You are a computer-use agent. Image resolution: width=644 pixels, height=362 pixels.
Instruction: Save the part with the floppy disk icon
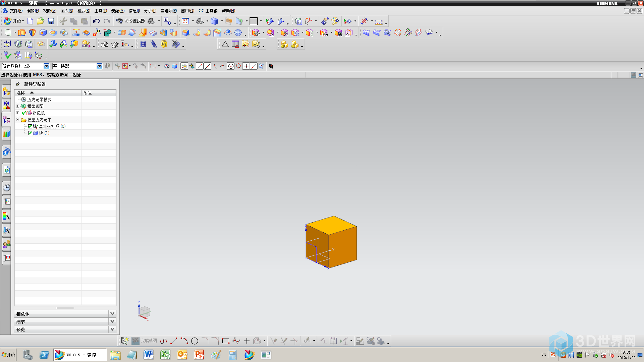coord(51,21)
